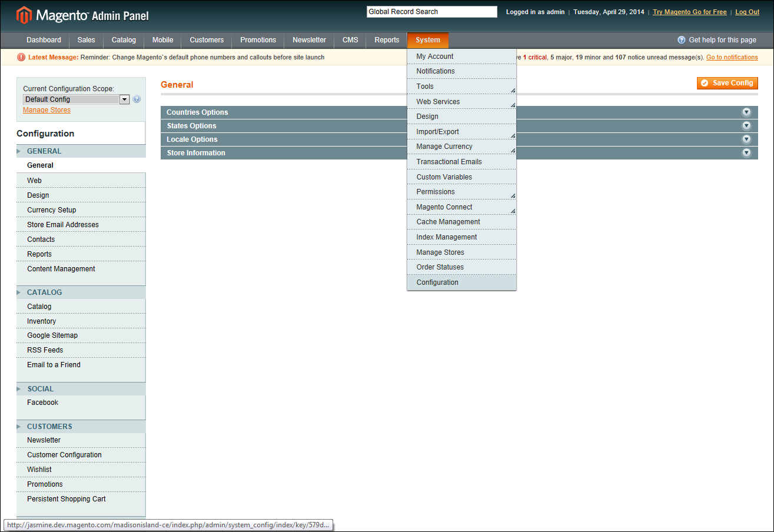The height and width of the screenshot is (532, 774).
Task: Open the Content Management tab
Action: [81, 269]
